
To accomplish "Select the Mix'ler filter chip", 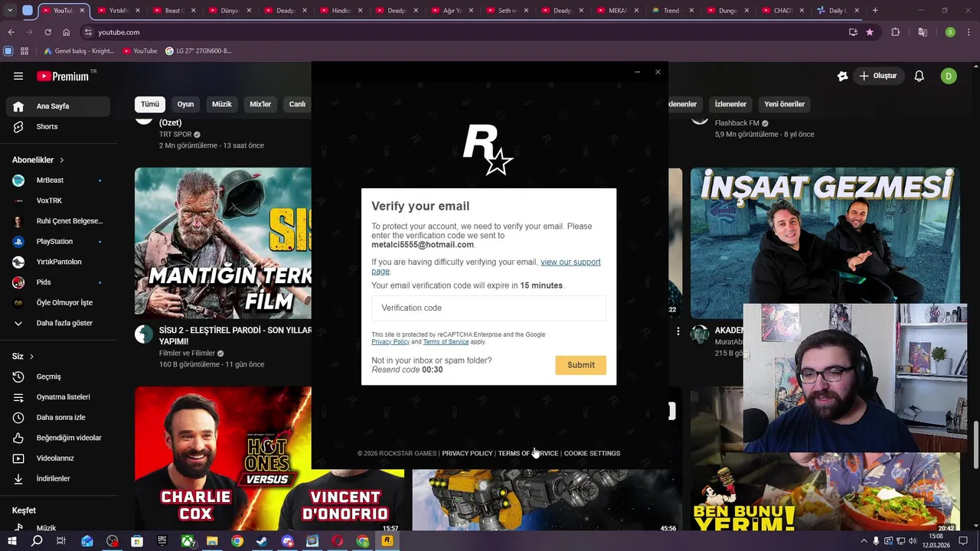I will tap(260, 104).
